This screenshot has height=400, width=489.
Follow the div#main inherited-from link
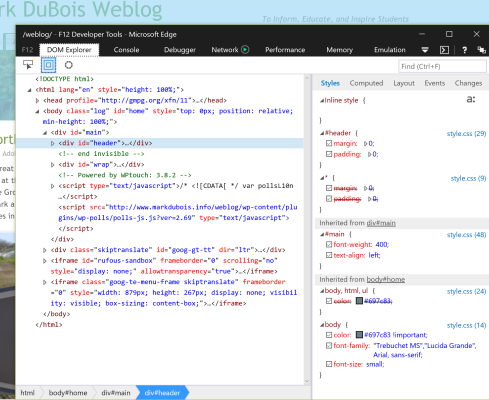(x=381, y=223)
